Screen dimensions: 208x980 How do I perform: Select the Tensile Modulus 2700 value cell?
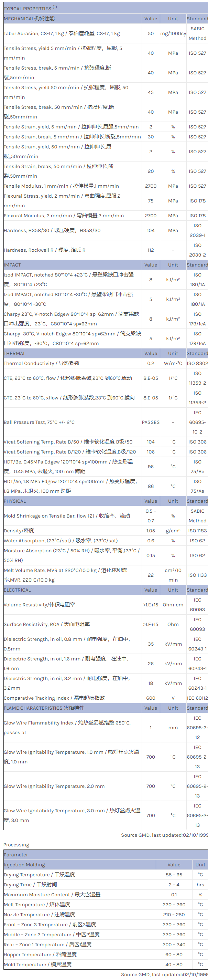[x=151, y=186]
